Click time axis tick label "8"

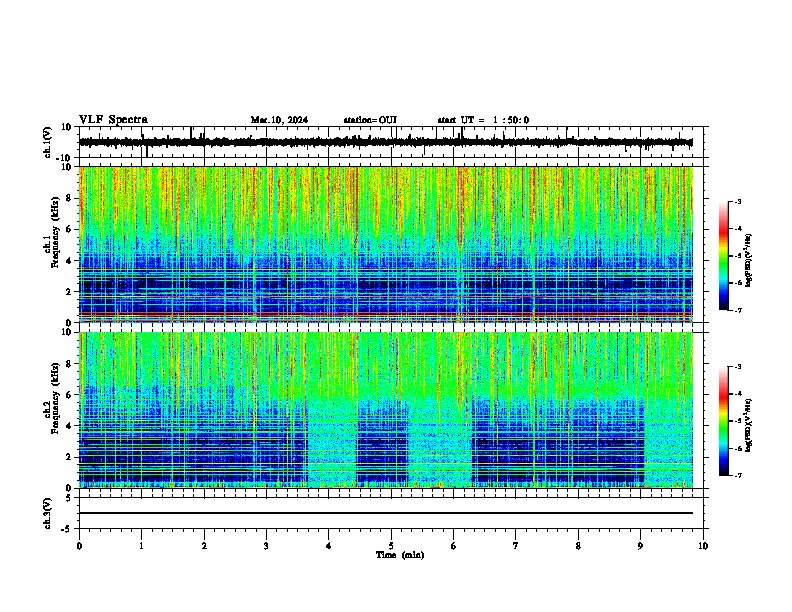click(578, 546)
